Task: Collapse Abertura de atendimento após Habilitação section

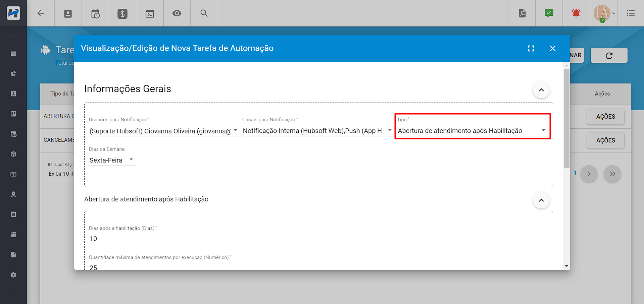Action: (x=541, y=200)
